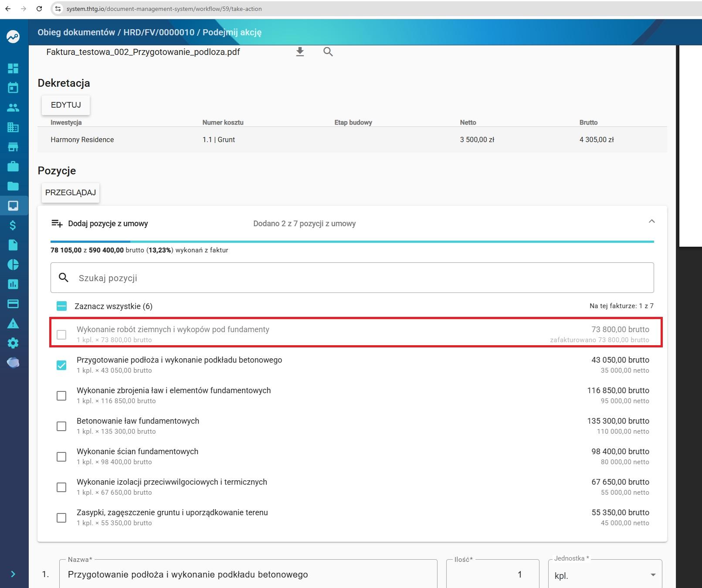Open the credit card icon in sidebar
702x588 pixels.
13,304
